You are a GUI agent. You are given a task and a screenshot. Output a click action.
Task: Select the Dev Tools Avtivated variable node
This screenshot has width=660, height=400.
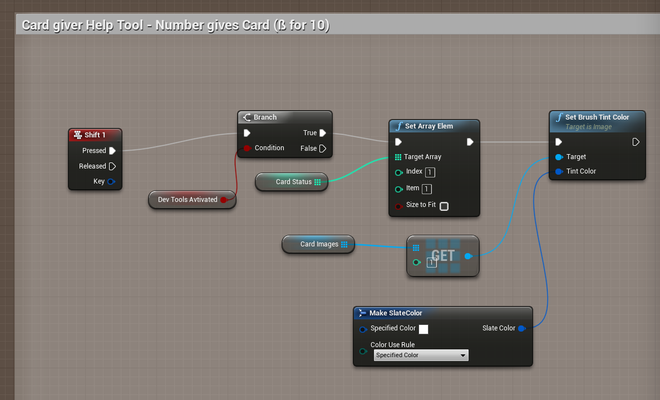pyautogui.click(x=192, y=200)
